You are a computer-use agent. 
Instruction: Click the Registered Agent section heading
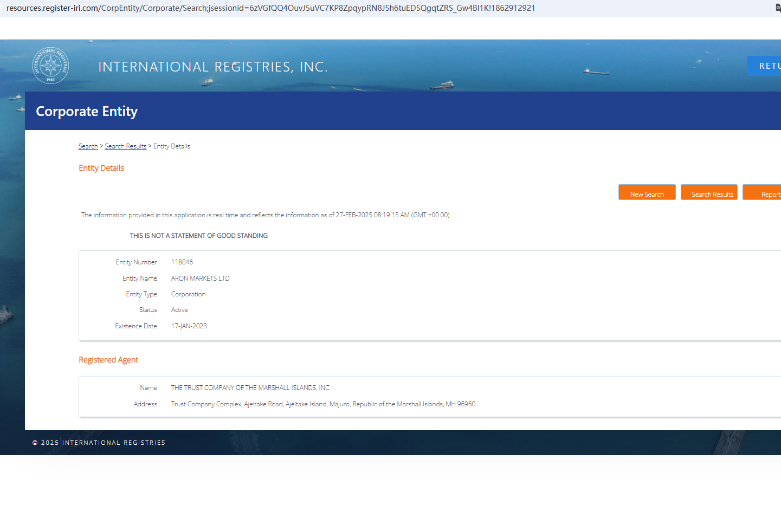pos(108,360)
